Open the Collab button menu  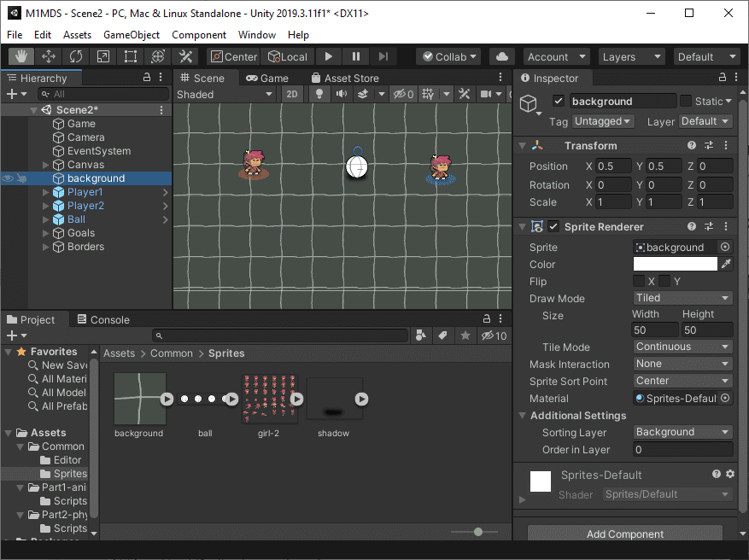point(449,56)
